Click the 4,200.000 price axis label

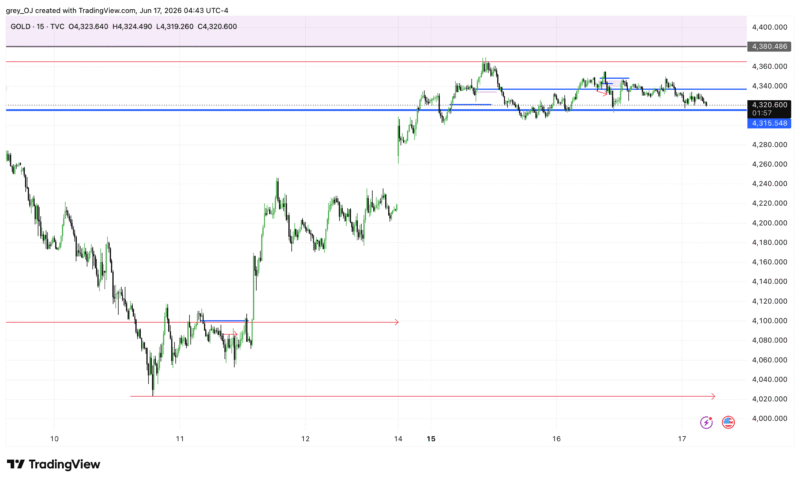[x=769, y=223]
